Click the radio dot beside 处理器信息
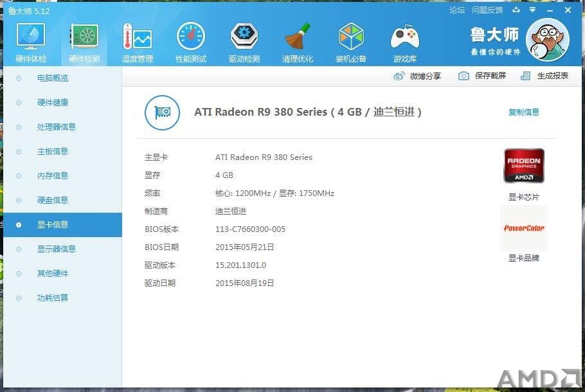 19,127
